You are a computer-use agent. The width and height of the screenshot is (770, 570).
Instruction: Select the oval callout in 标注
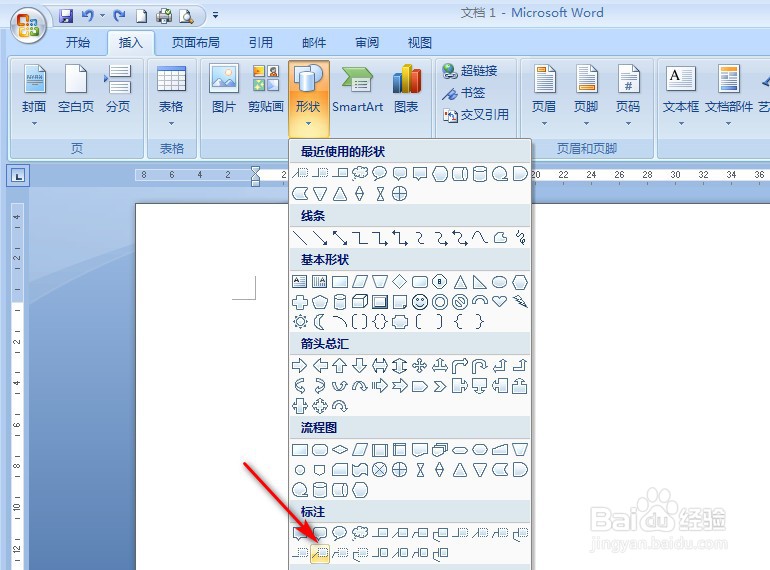pos(340,533)
